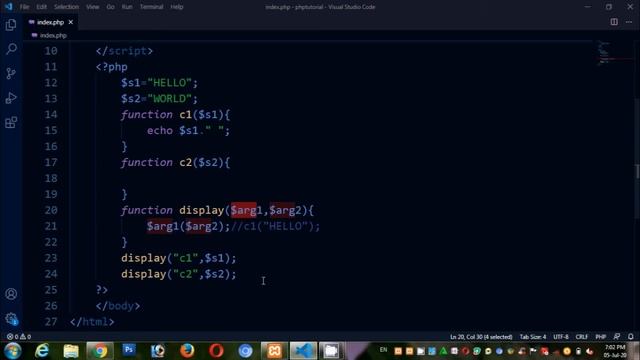This screenshot has height=360, width=640.
Task: Open the Selection menu
Action: click(x=66, y=7)
